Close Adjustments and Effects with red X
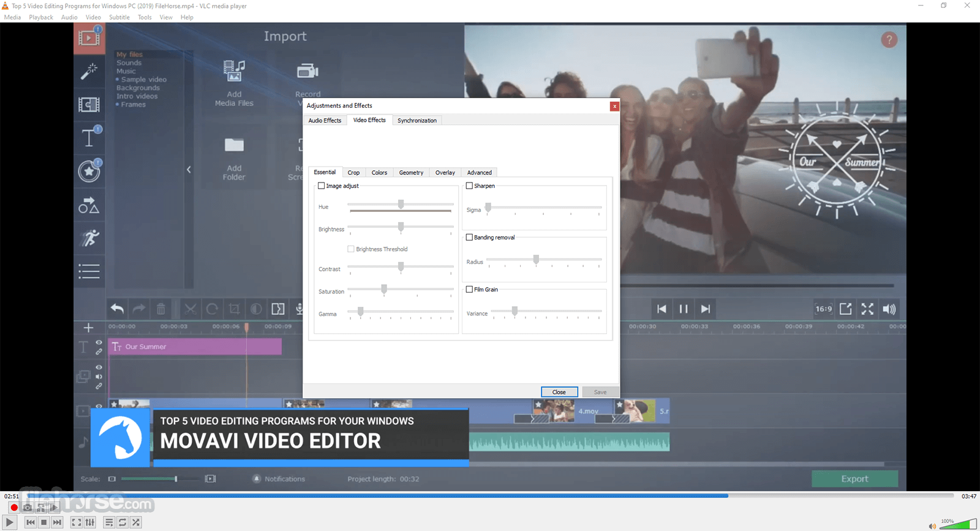 [x=614, y=106]
